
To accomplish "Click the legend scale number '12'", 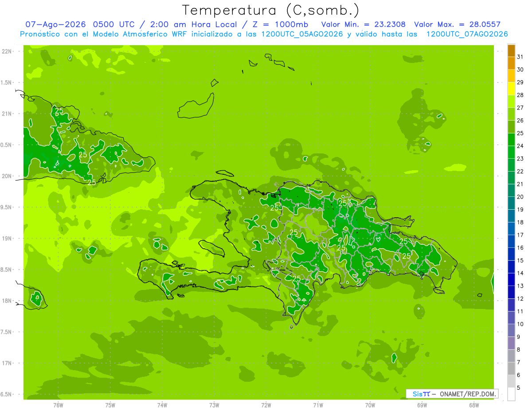I will 520,298.
